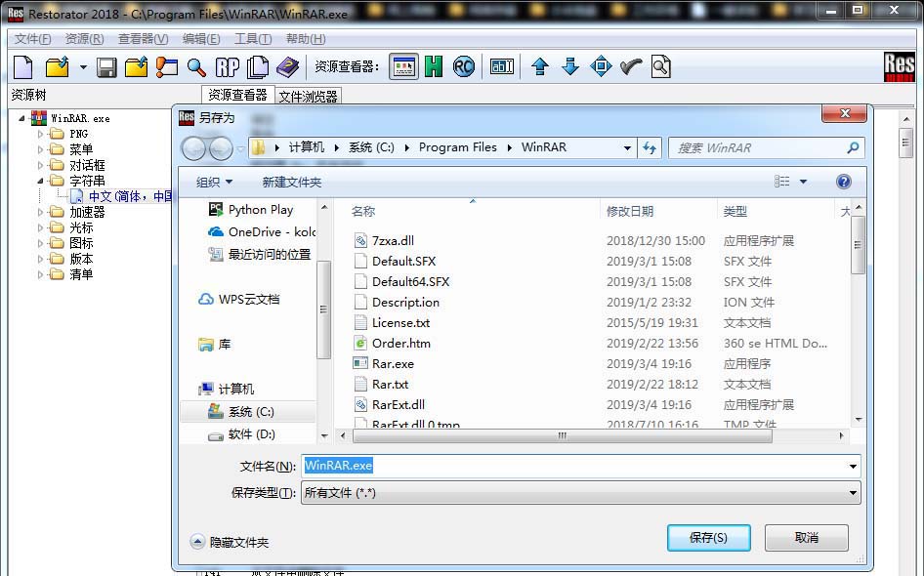Open the dropdown arrow next to Open icon
This screenshot has height=576, width=924.
click(83, 67)
